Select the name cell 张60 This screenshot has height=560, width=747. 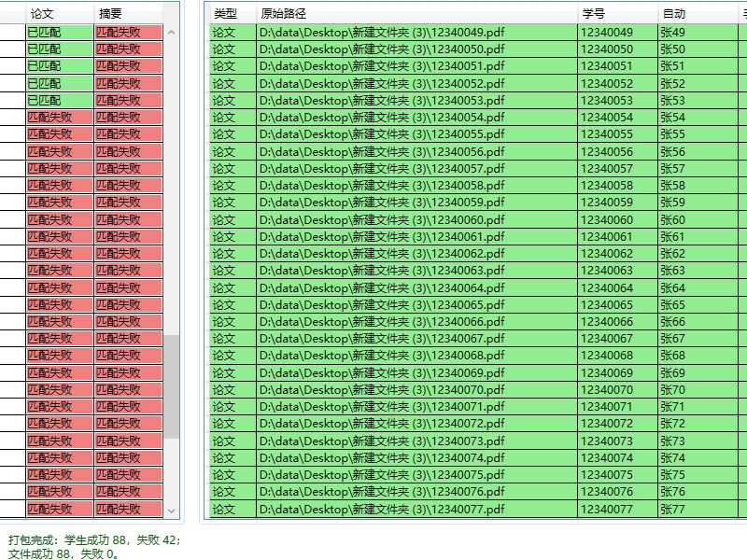click(672, 219)
